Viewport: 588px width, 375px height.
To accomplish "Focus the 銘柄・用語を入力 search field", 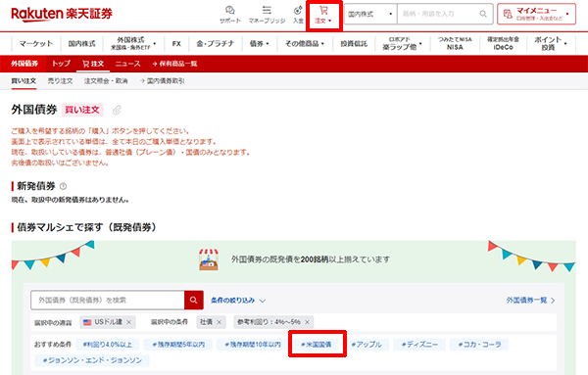I will [438, 14].
